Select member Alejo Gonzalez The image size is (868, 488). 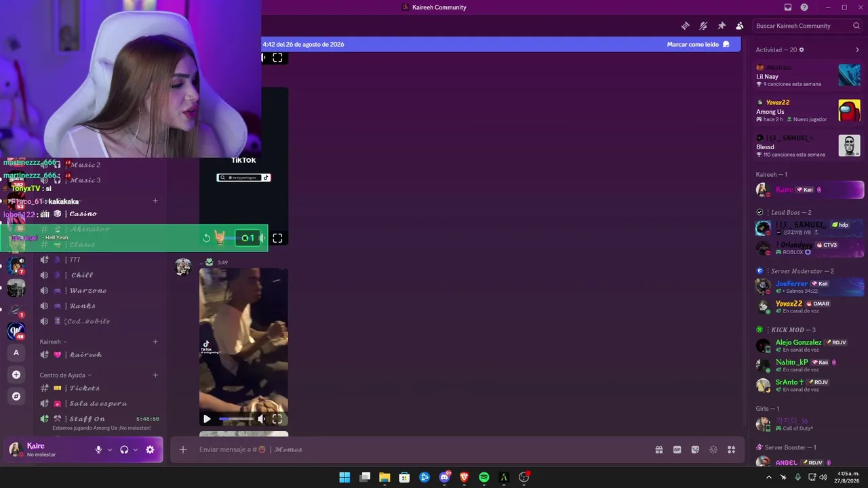click(x=808, y=346)
